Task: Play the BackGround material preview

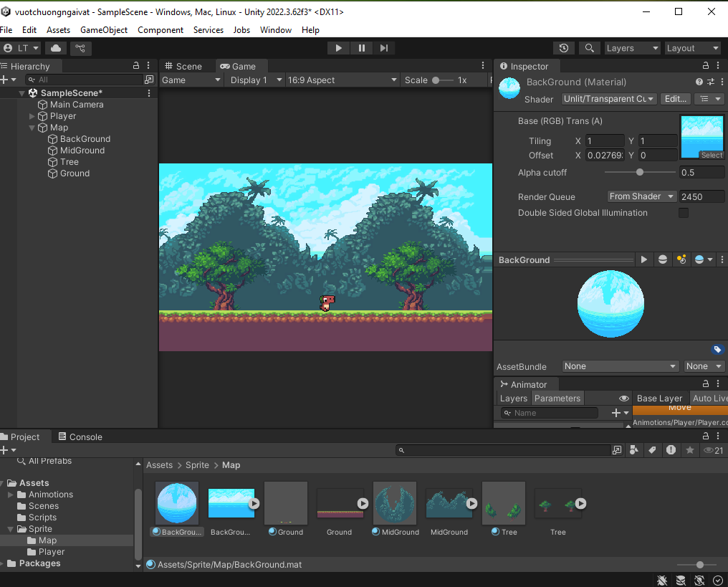Action: point(644,259)
